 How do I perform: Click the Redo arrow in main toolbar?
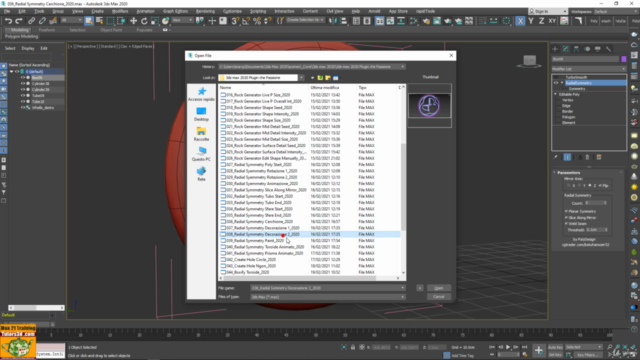19,20
